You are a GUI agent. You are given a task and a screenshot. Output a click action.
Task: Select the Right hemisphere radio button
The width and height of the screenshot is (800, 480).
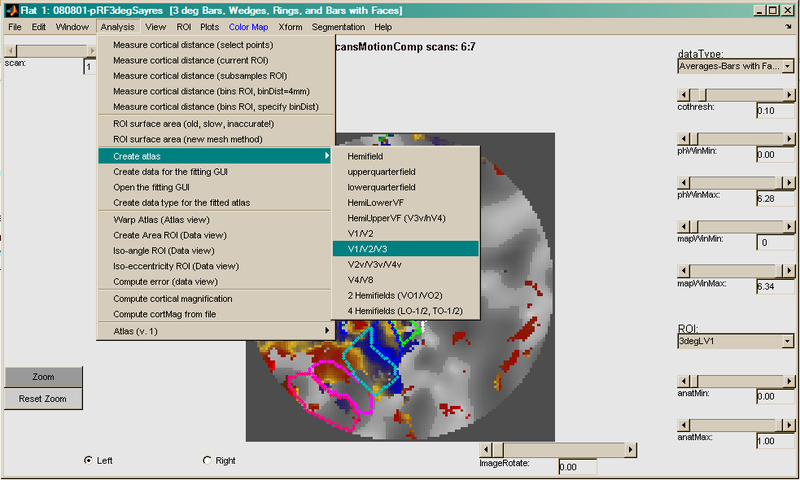(208, 460)
